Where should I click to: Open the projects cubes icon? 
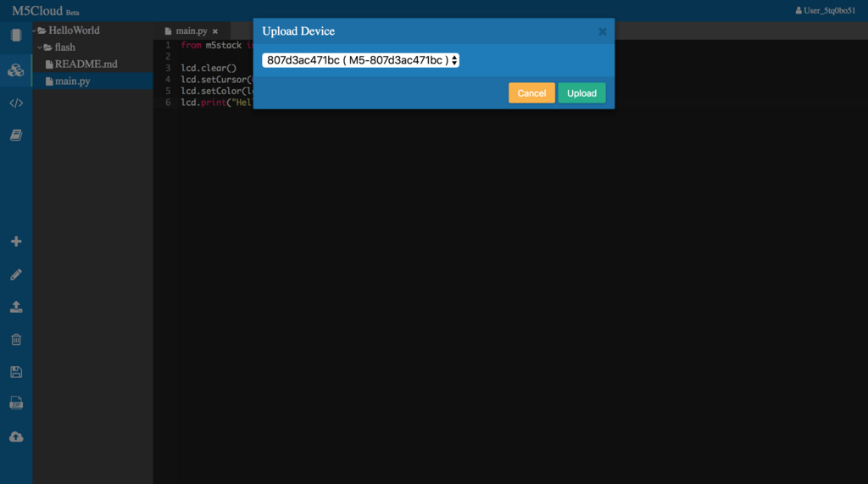point(16,70)
